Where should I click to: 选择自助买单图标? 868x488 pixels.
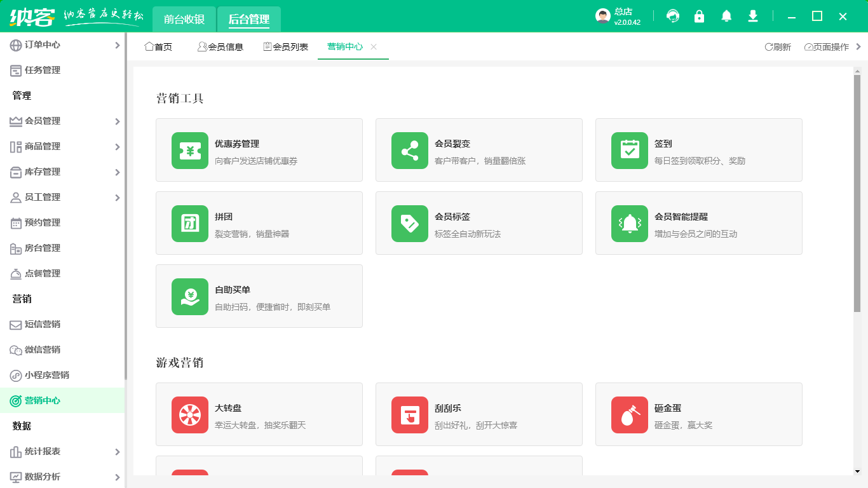pos(189,296)
